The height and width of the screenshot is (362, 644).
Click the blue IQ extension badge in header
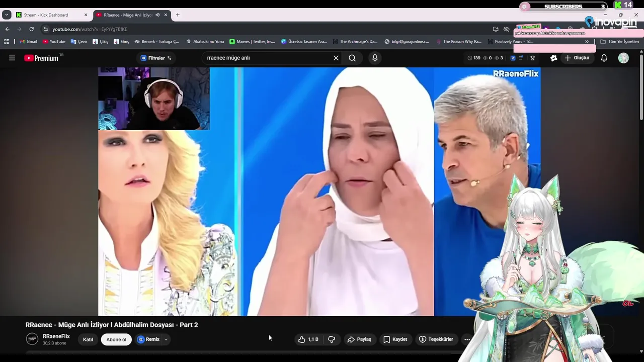point(513,58)
